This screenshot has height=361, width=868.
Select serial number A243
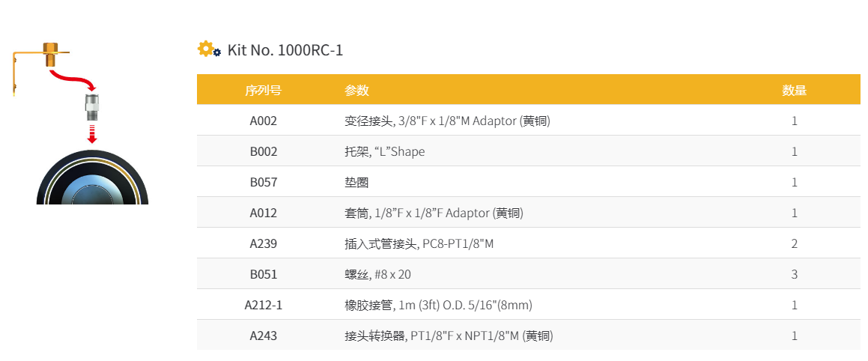pyautogui.click(x=263, y=336)
